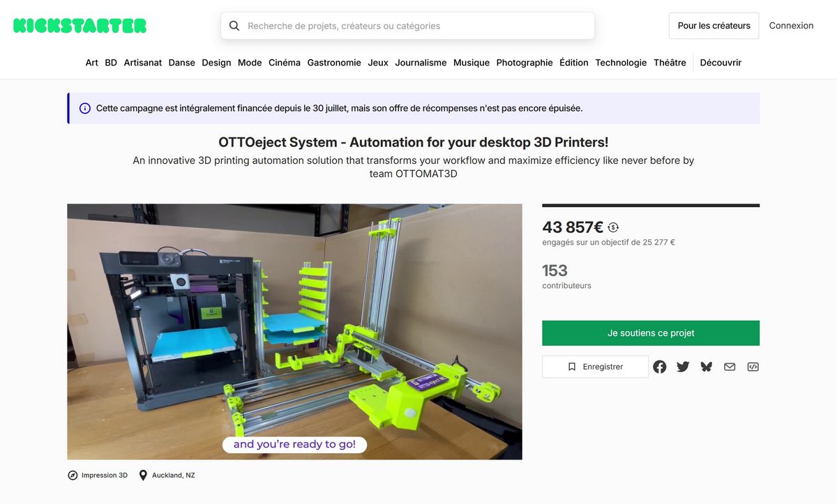
Task: Click the search magnifier icon
Action: (x=234, y=26)
